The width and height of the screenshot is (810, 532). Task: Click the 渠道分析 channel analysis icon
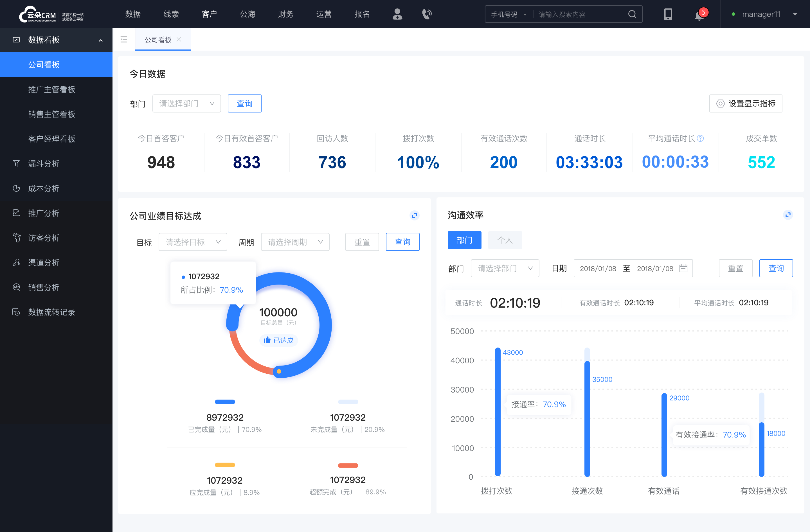16,261
